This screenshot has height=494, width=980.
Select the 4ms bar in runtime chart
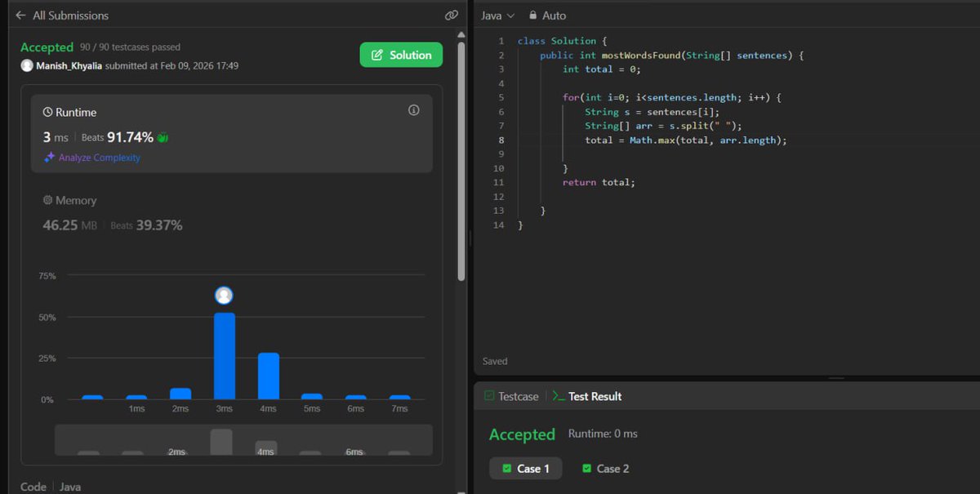click(x=268, y=376)
